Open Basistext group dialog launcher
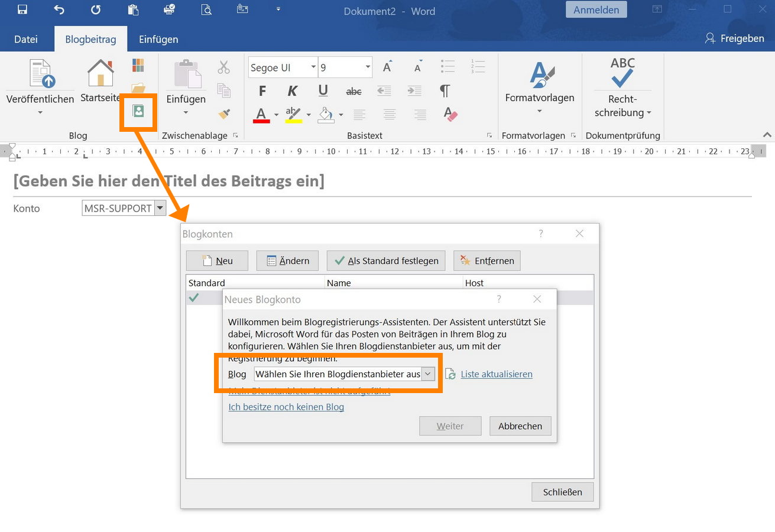This screenshot has width=775, height=532. tap(489, 135)
